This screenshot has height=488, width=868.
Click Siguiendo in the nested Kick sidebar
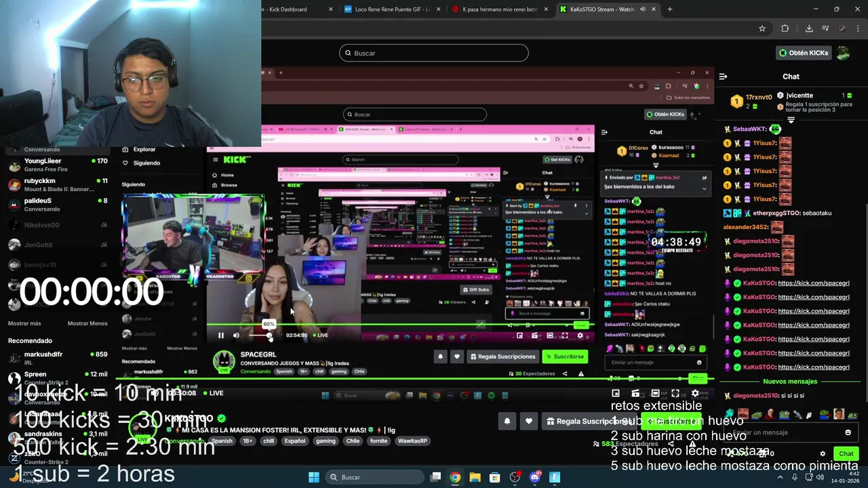pyautogui.click(x=146, y=163)
